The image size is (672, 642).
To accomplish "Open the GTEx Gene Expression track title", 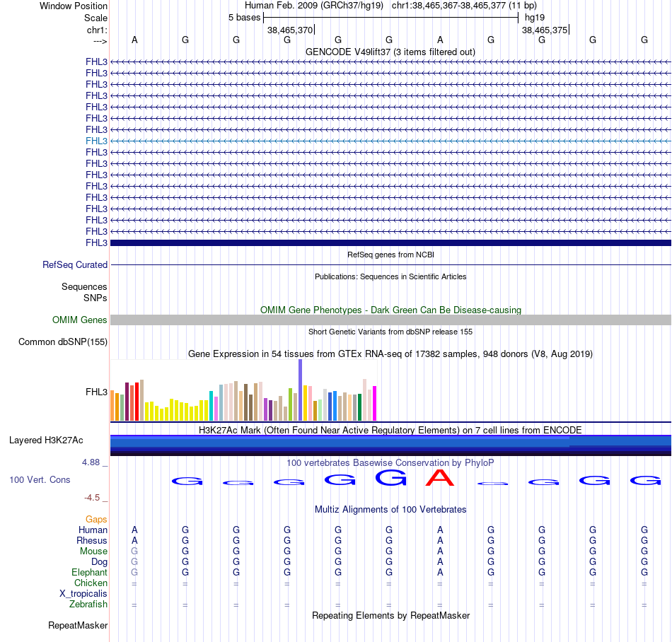I will pos(390,354).
